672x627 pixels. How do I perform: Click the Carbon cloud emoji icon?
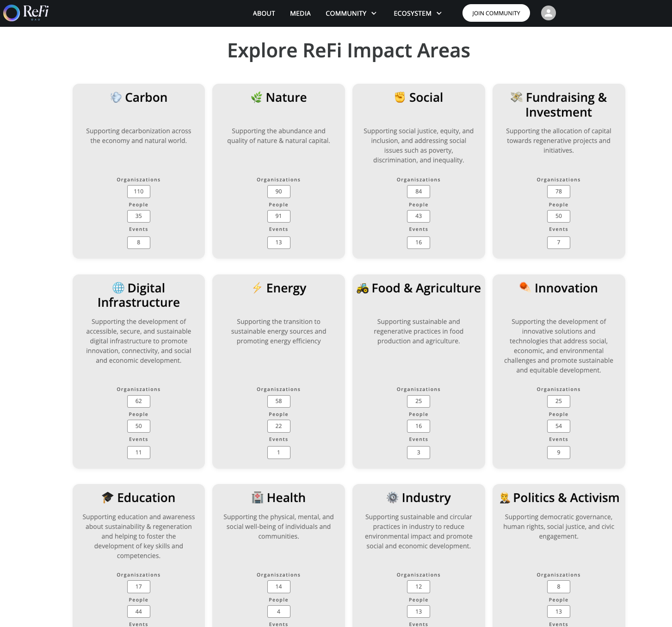tap(116, 97)
